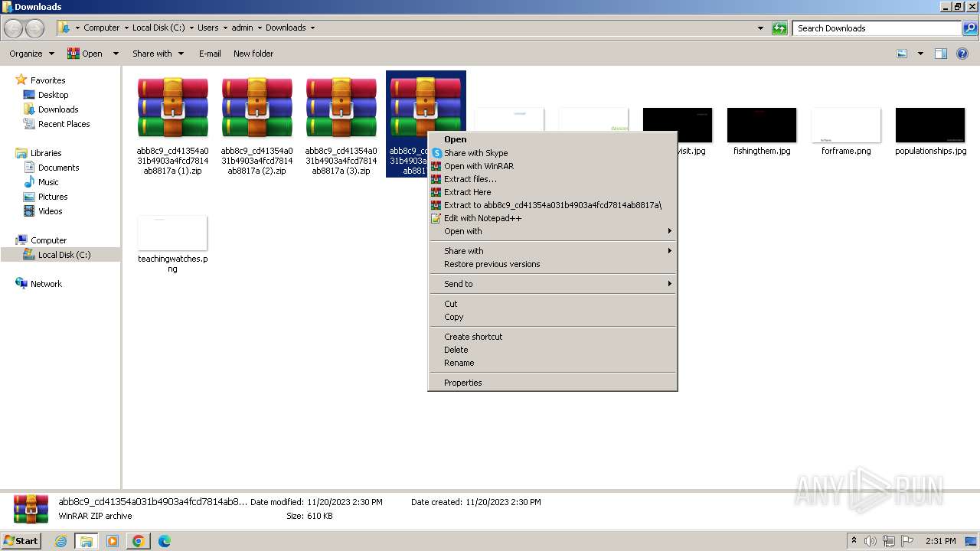The image size is (980, 551).
Task: Open the Organize dropdown menu
Action: tap(31, 54)
